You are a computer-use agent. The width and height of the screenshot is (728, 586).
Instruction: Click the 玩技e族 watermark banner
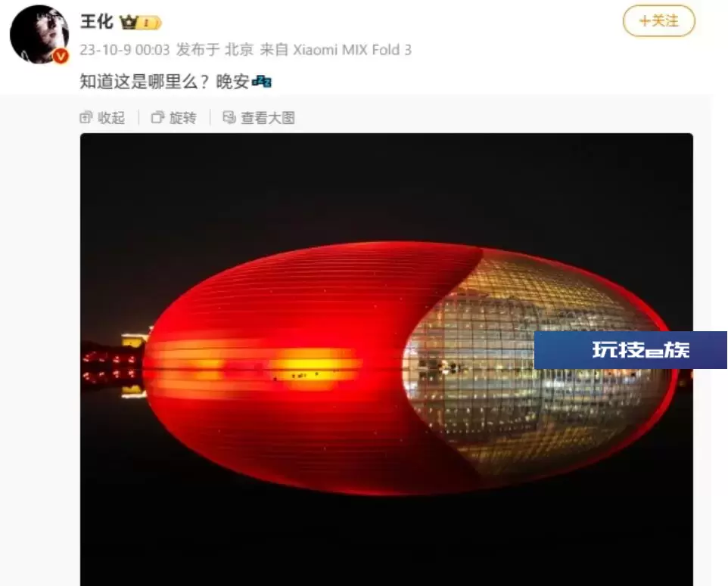(630, 350)
